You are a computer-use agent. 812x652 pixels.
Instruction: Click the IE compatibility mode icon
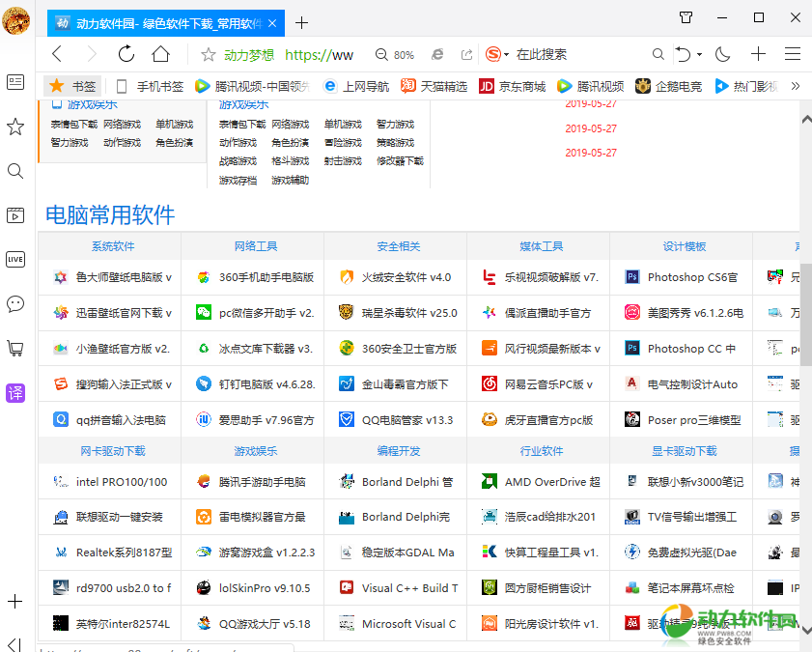pos(437,54)
